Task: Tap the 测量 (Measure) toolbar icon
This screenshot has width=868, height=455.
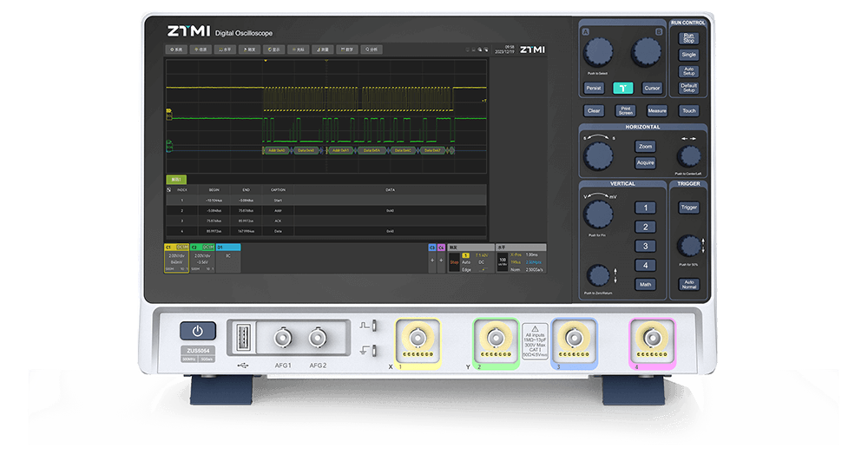Action: tap(323, 49)
